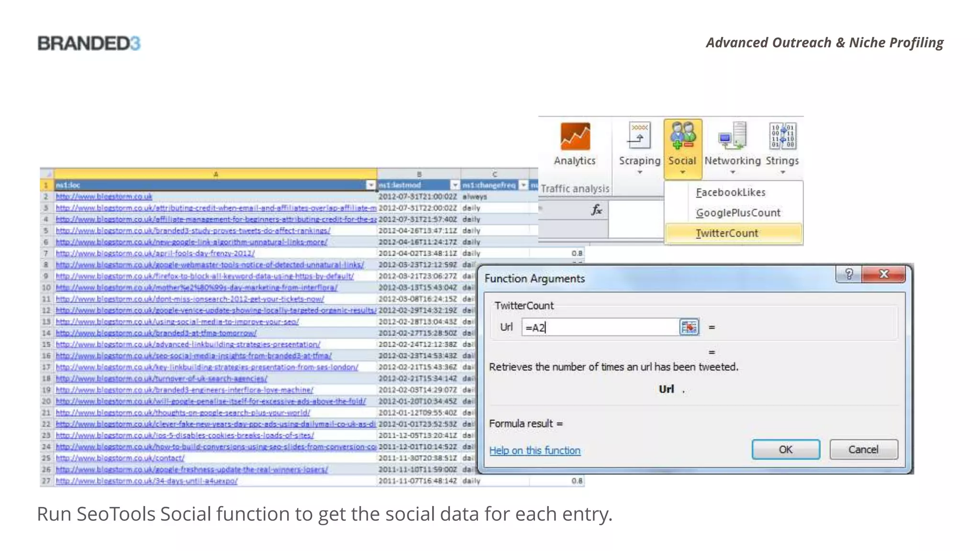
Task: Click the Strings ribbon icon
Action: click(x=782, y=136)
